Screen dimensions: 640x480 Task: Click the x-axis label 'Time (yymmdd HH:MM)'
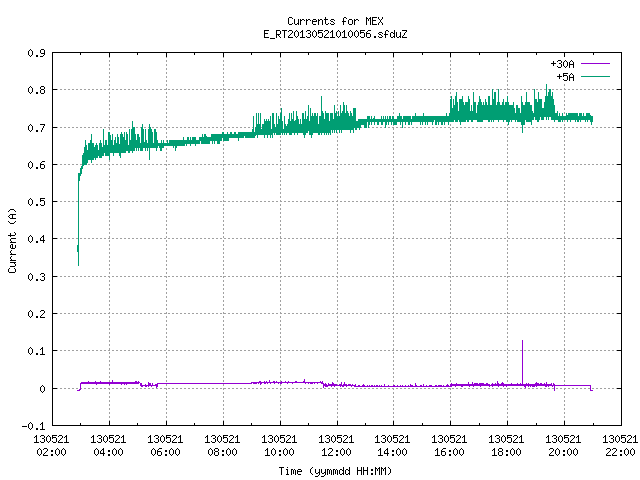point(335,471)
